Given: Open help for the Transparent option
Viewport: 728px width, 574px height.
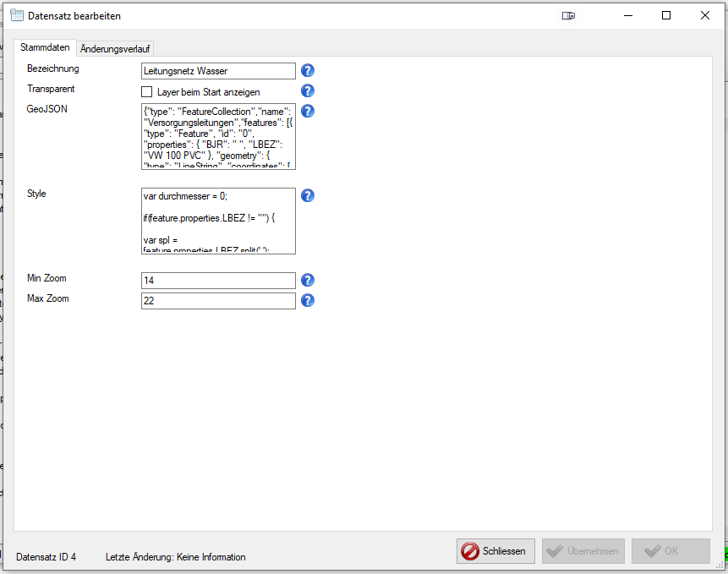Looking at the screenshot, I should (308, 91).
